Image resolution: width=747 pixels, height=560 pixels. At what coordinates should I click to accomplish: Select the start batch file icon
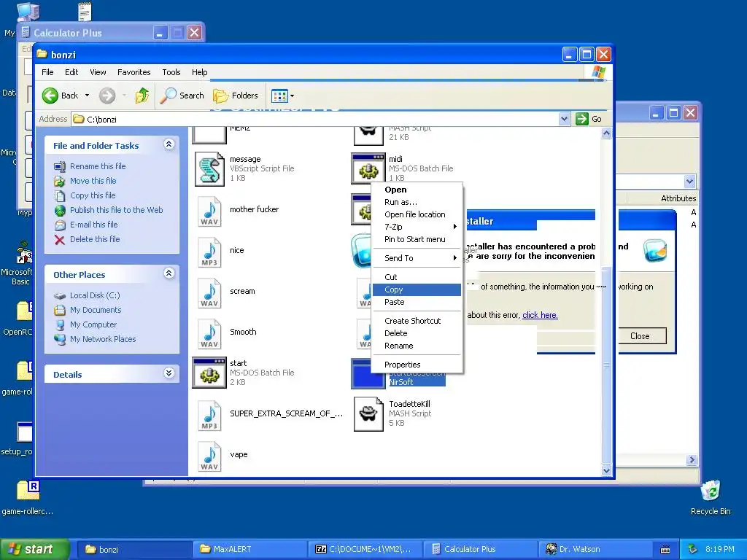pyautogui.click(x=209, y=373)
